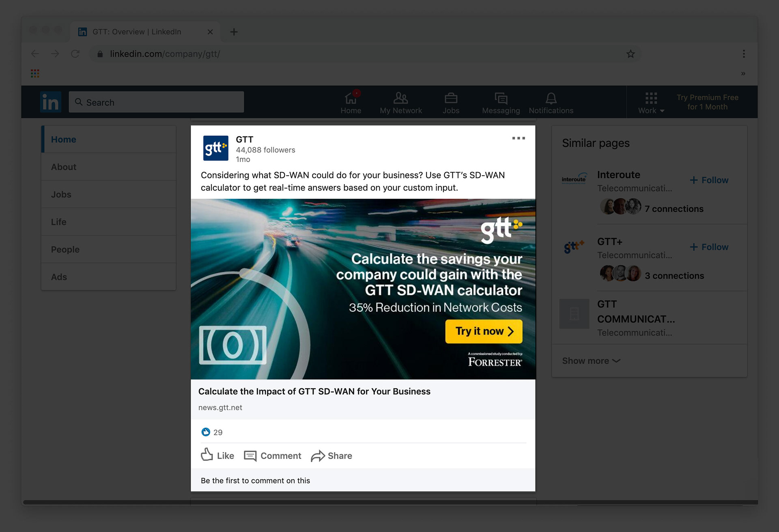This screenshot has width=779, height=532.
Task: Select People in the company sidebar
Action: [109, 249]
